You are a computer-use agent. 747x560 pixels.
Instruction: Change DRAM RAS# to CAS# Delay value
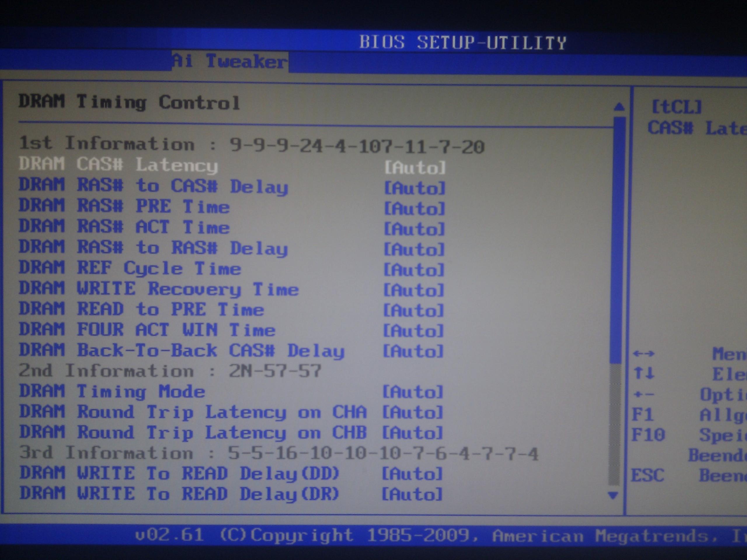click(415, 188)
